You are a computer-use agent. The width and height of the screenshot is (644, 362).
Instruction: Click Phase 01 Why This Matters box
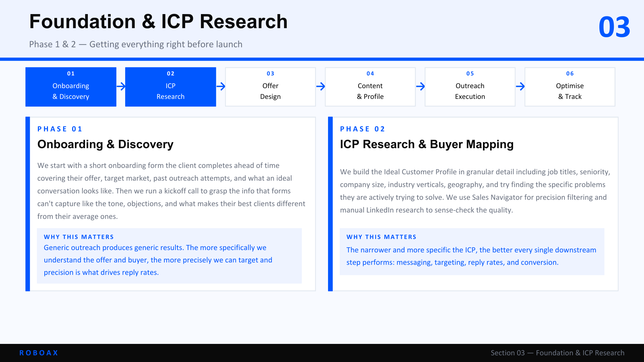click(169, 256)
